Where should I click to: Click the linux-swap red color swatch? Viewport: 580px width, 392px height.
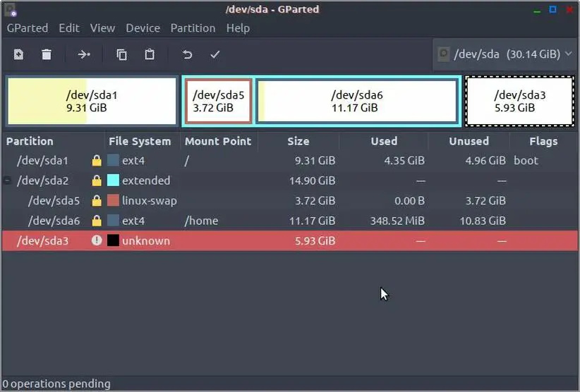113,200
